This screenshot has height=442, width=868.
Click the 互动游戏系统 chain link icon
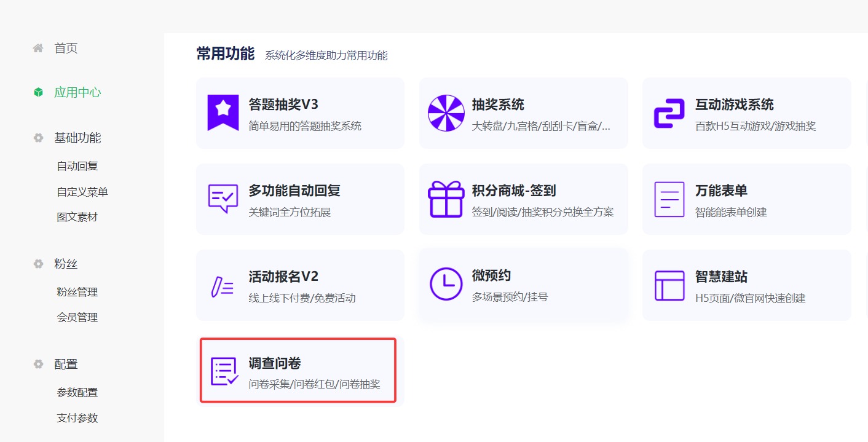[669, 113]
